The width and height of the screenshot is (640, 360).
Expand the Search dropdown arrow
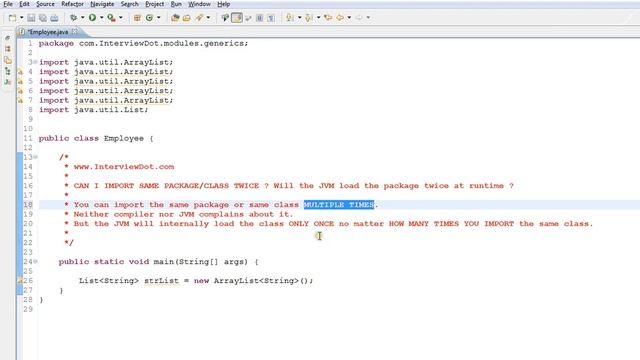pos(208,18)
